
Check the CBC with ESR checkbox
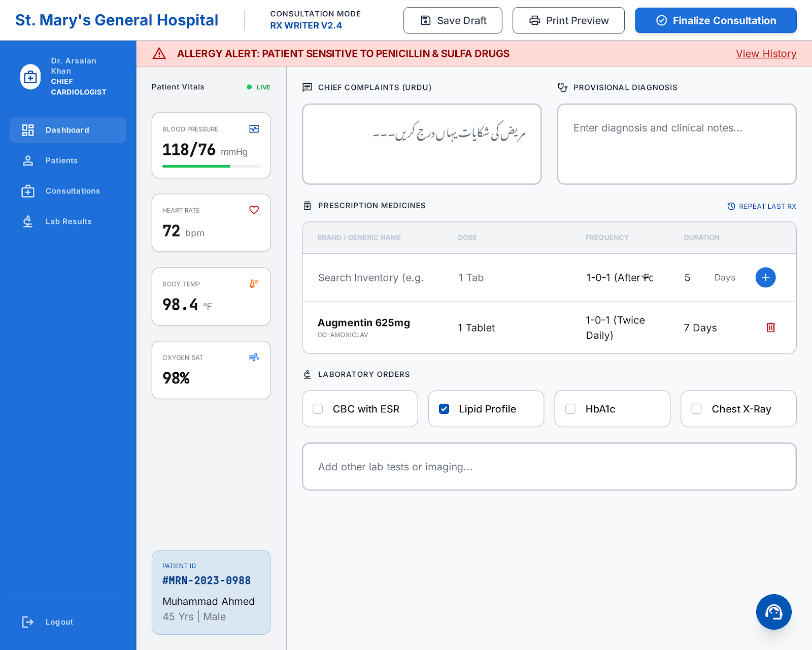click(x=318, y=409)
